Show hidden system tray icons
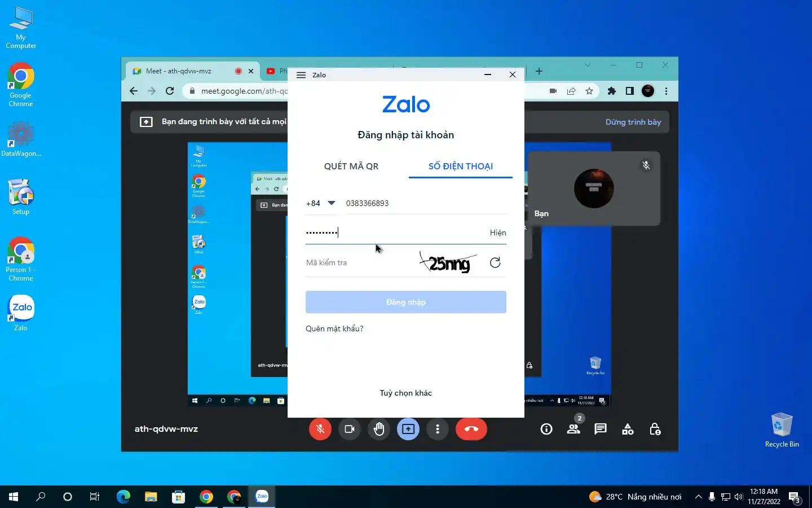The width and height of the screenshot is (812, 508). [x=698, y=497]
